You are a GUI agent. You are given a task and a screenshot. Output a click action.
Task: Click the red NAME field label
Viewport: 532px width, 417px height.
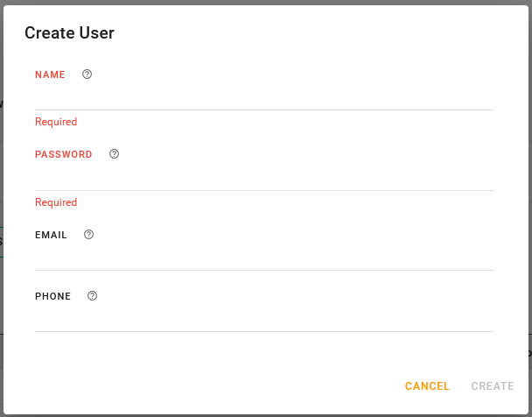[50, 75]
